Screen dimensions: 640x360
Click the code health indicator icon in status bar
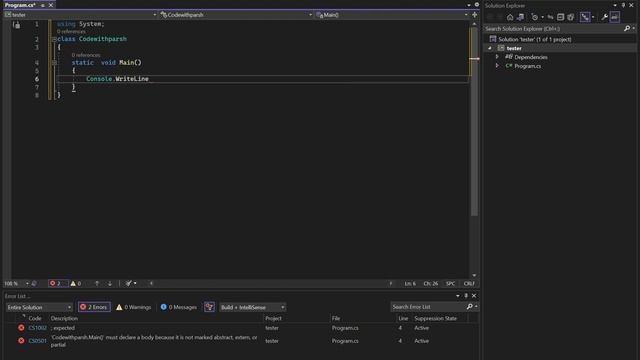tap(34, 283)
